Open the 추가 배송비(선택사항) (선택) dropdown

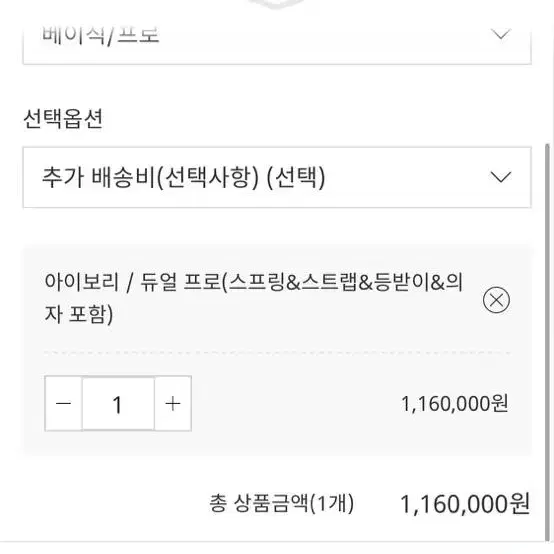(277, 177)
